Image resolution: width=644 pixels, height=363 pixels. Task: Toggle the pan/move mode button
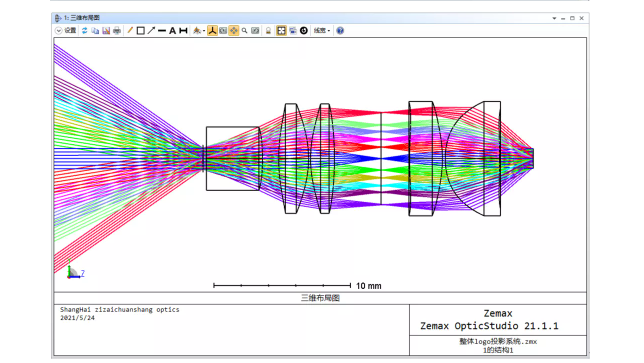(234, 30)
